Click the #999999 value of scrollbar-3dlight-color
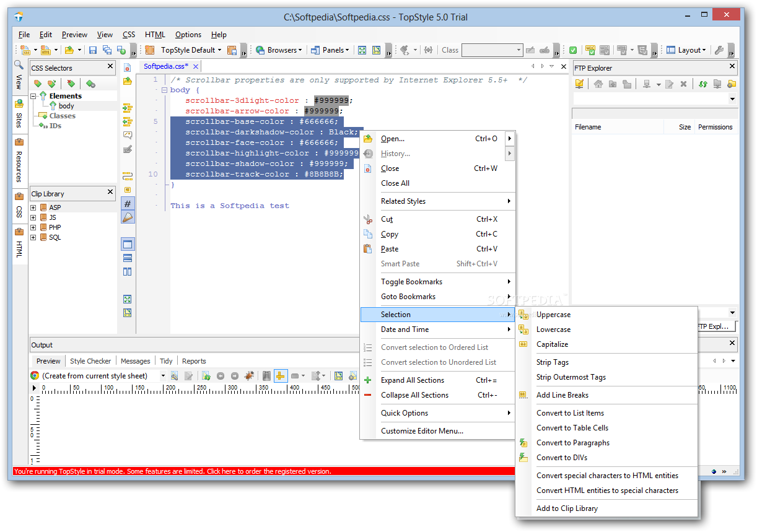757x532 pixels. point(331,100)
